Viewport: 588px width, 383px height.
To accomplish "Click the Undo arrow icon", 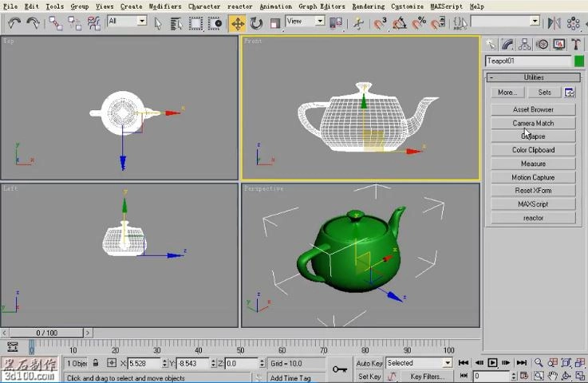I will click(14, 23).
